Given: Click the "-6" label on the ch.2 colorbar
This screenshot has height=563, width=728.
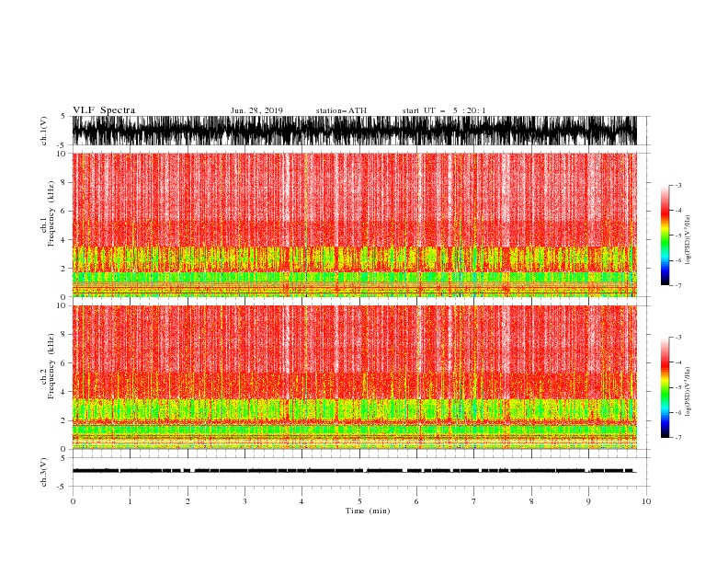Looking at the screenshot, I should (678, 412).
